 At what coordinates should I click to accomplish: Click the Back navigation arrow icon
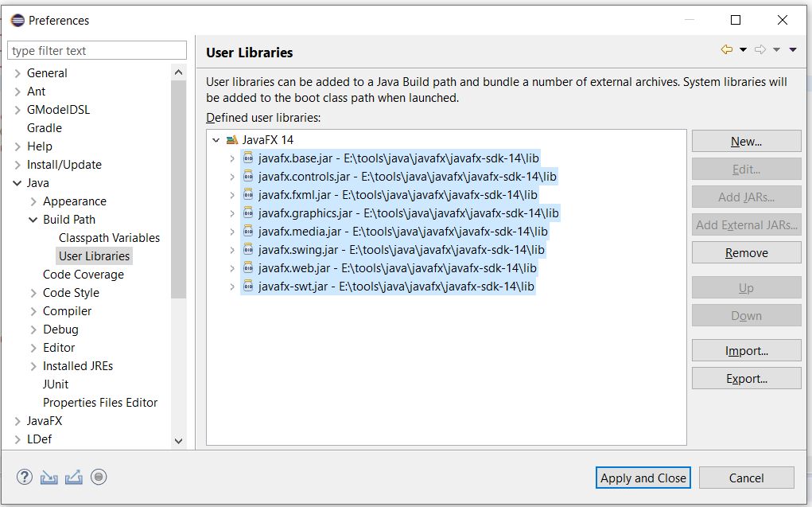727,50
